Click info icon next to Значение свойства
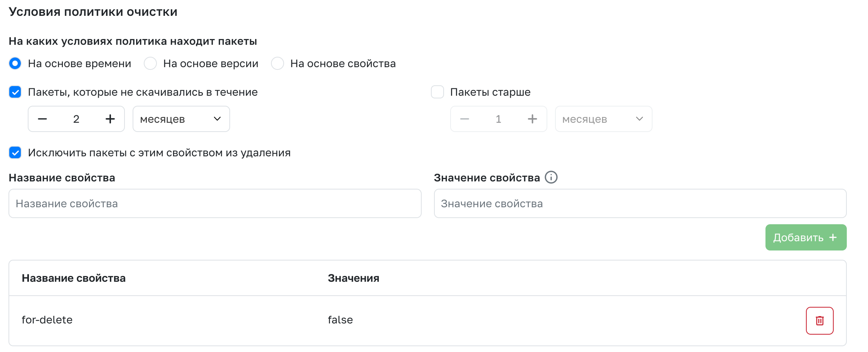This screenshot has height=352, width=868. pyautogui.click(x=551, y=178)
